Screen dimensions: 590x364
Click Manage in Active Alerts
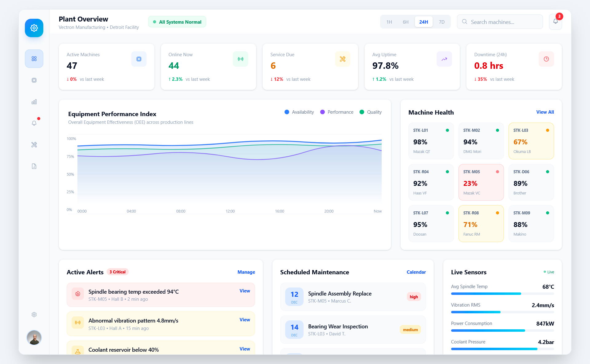pos(246,272)
